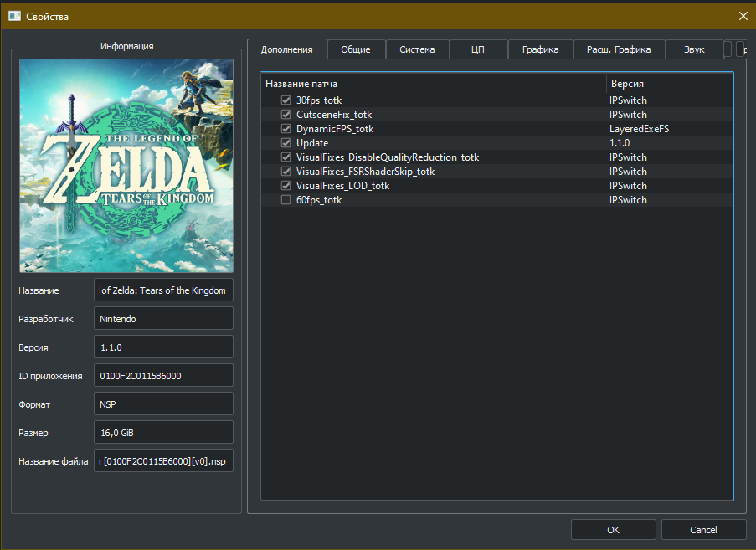Image resolution: width=756 pixels, height=550 pixels.
Task: Click the Название патча column header
Action: 433,84
